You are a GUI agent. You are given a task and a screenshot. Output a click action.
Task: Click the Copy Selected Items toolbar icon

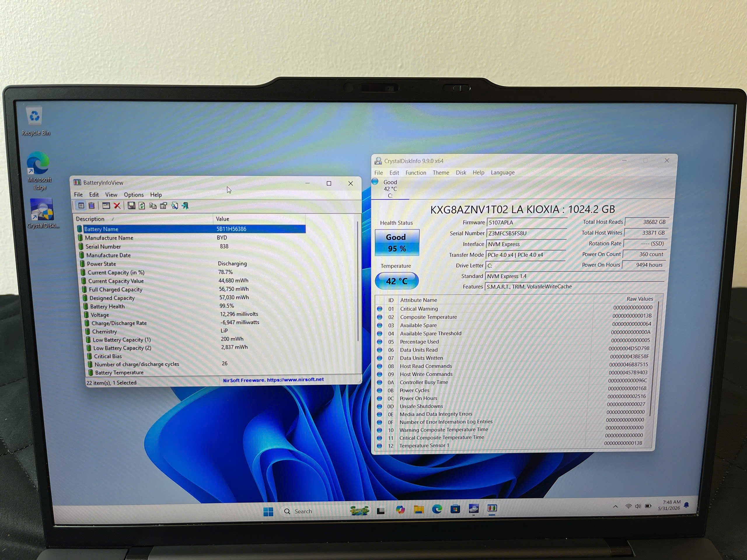coord(153,206)
